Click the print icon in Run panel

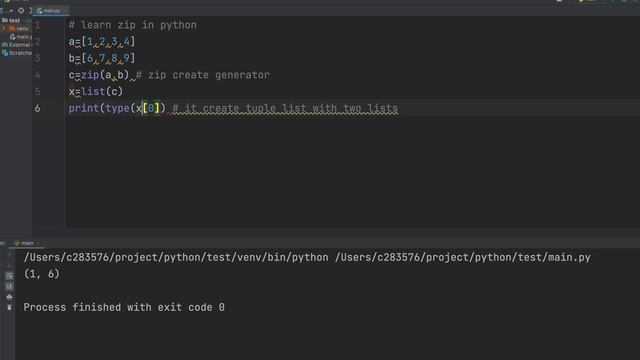click(x=9, y=297)
